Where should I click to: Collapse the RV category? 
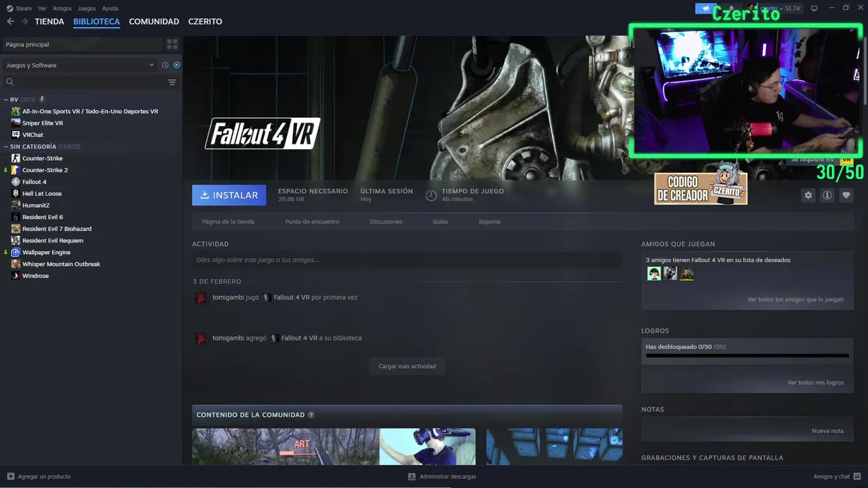pos(6,100)
